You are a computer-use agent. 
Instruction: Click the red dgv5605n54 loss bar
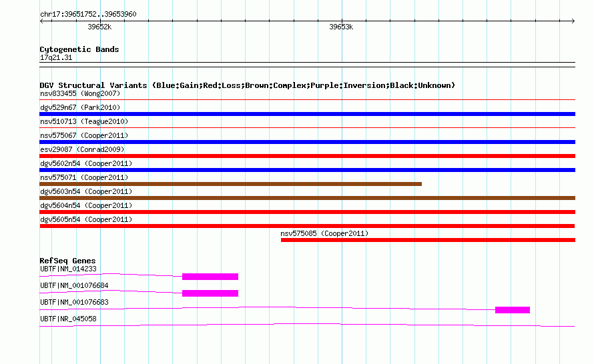click(307, 226)
